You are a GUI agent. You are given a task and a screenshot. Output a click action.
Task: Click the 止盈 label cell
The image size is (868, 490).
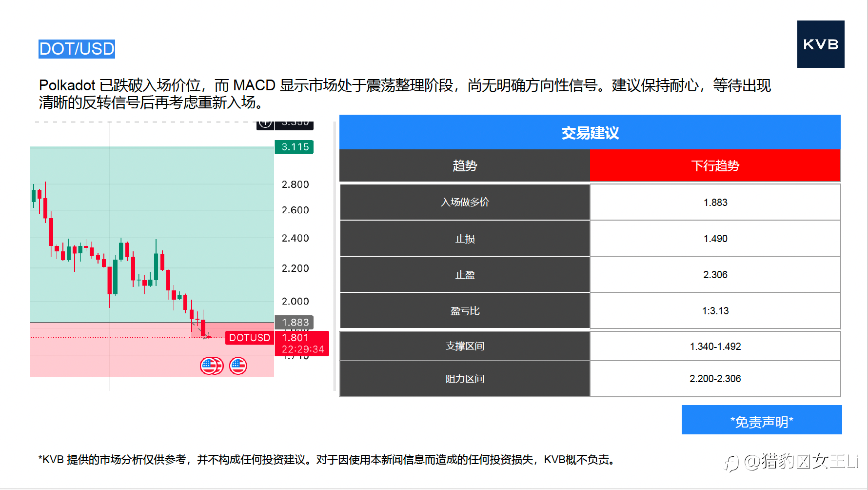pyautogui.click(x=465, y=275)
